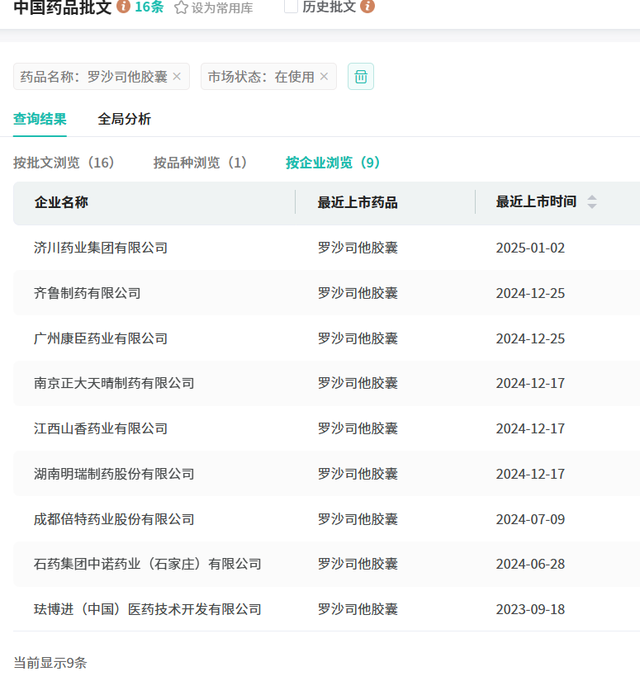Click 当前显示9条 footer text
This screenshot has height=681, width=640.
point(50,663)
